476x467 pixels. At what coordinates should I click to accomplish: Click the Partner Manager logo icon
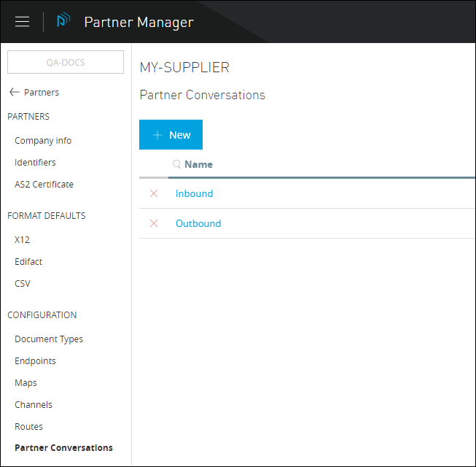coord(63,22)
